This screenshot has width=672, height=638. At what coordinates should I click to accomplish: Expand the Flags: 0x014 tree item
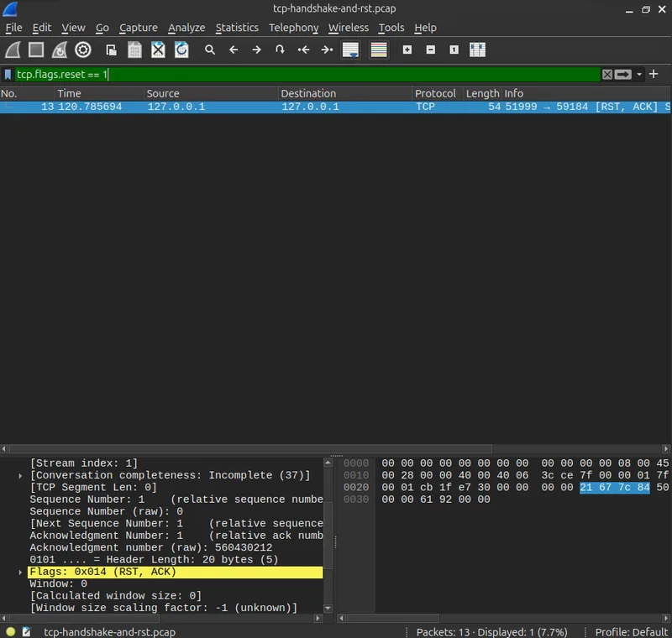pos(20,572)
